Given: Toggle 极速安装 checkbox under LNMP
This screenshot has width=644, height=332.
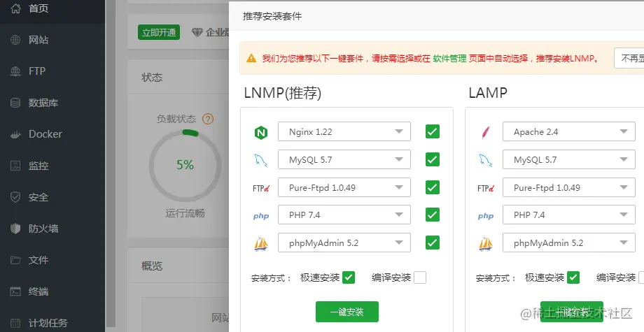Looking at the screenshot, I should 349,277.
